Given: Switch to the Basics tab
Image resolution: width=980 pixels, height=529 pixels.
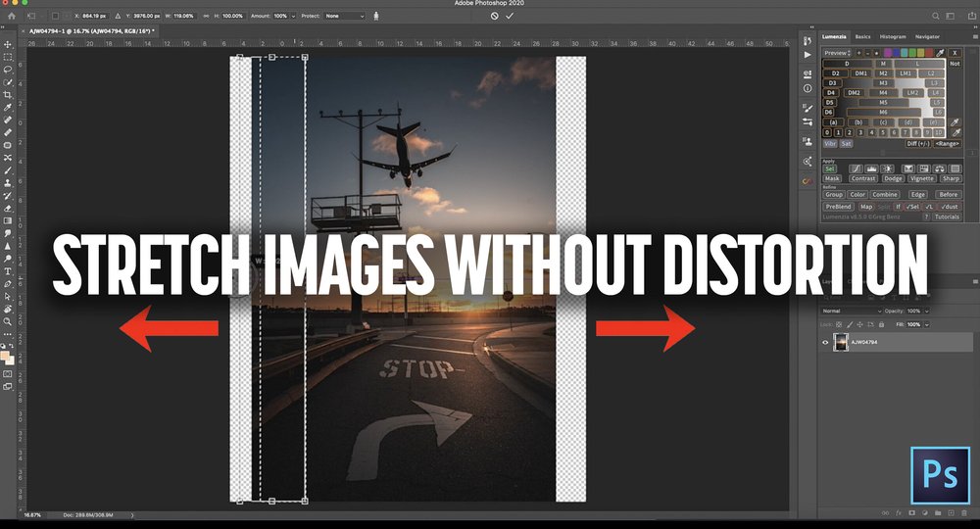Looking at the screenshot, I should (862, 37).
